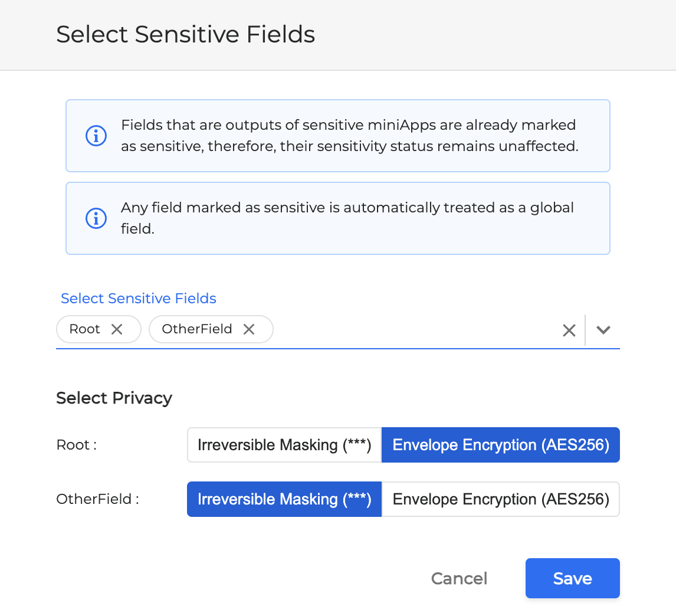Click the Select Privacy section heading
Viewport: 676px width, 616px height.
click(x=113, y=398)
